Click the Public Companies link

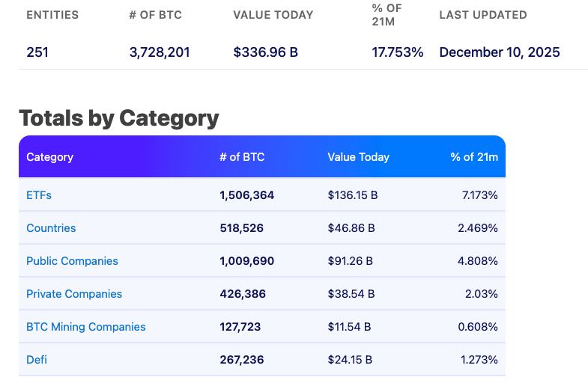tap(72, 261)
